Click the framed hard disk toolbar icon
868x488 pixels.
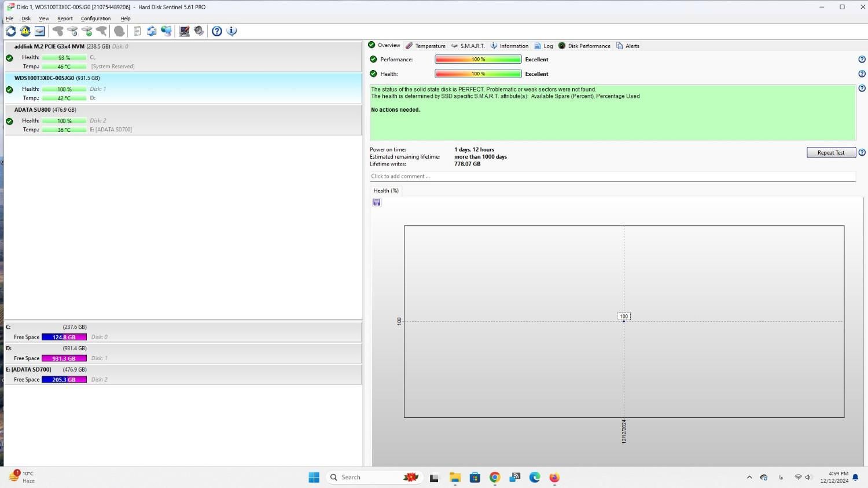click(x=40, y=31)
